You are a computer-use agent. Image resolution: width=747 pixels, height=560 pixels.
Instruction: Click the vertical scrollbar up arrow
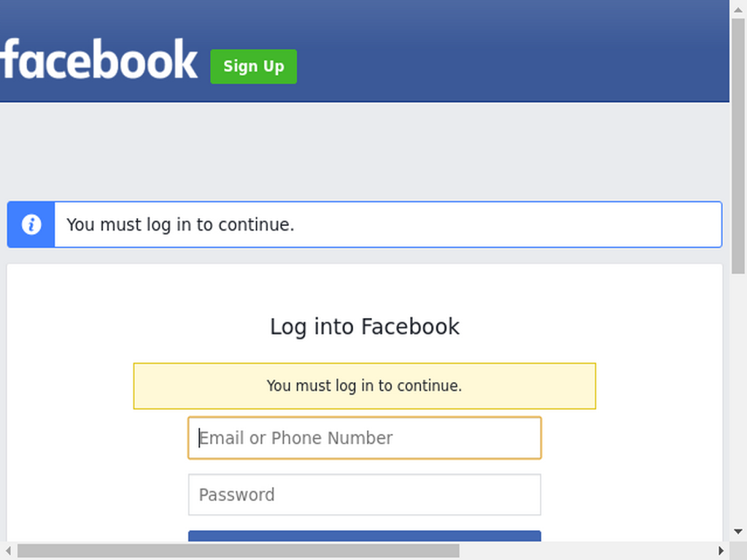(x=738, y=9)
